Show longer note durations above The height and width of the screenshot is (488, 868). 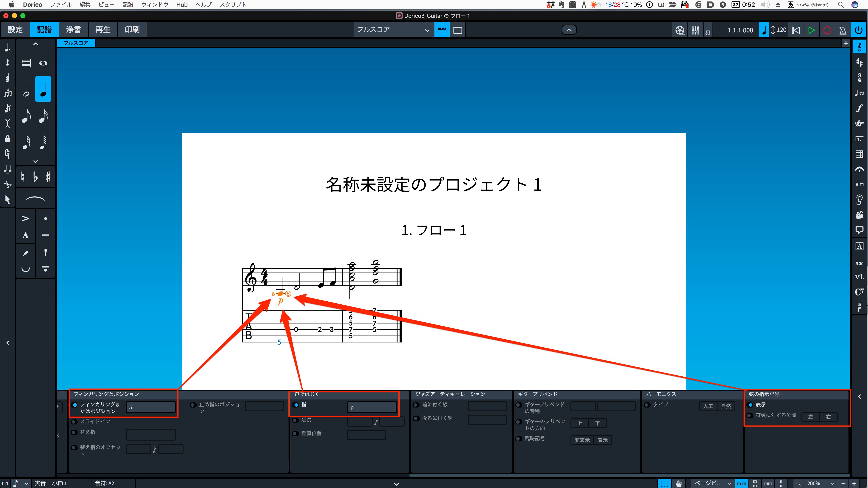click(x=35, y=44)
